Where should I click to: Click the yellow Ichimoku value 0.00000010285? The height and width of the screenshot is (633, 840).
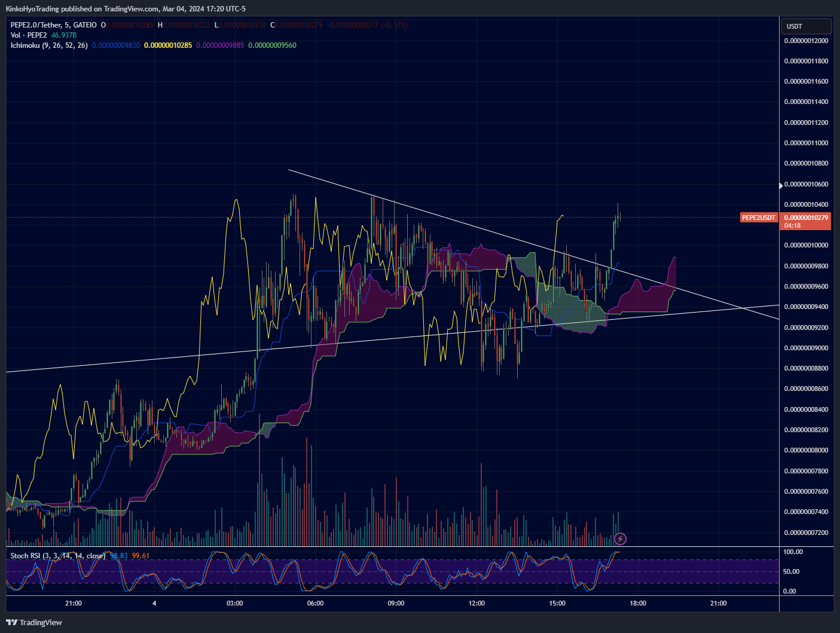point(168,45)
